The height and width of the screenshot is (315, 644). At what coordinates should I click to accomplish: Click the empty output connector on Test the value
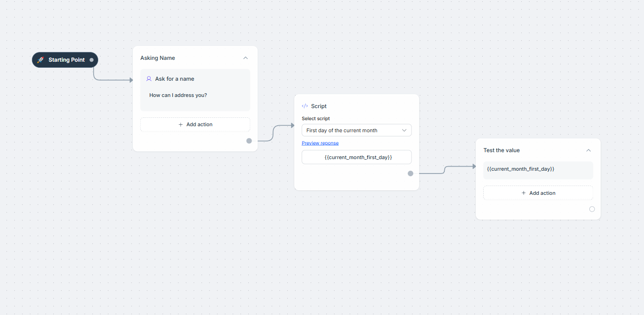592,209
